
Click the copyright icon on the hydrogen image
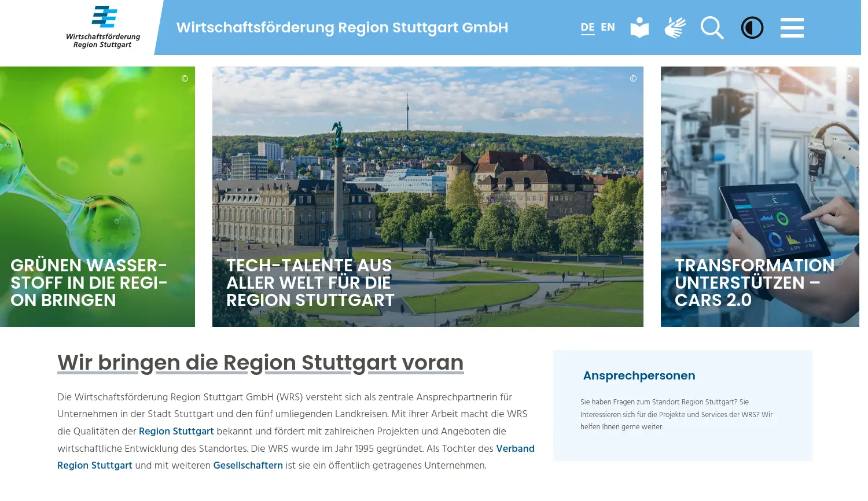(x=185, y=78)
